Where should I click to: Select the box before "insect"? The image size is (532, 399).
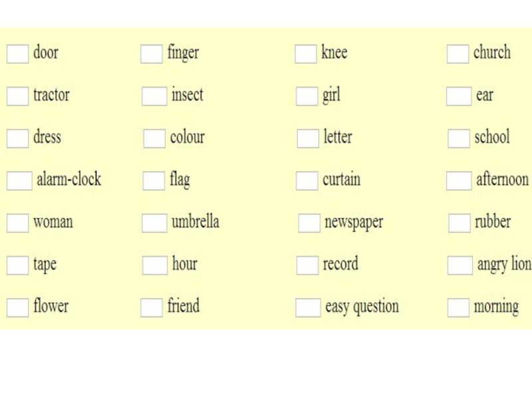click(154, 96)
